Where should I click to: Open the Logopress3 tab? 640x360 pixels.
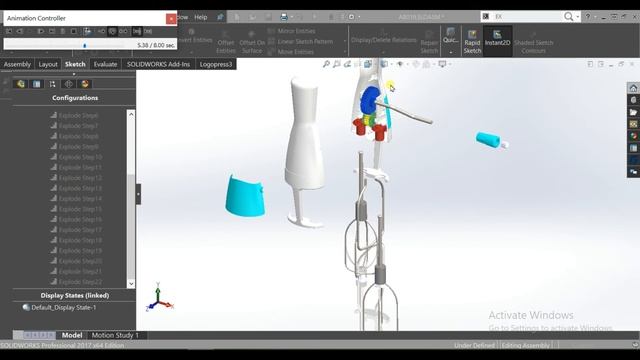(x=216, y=64)
